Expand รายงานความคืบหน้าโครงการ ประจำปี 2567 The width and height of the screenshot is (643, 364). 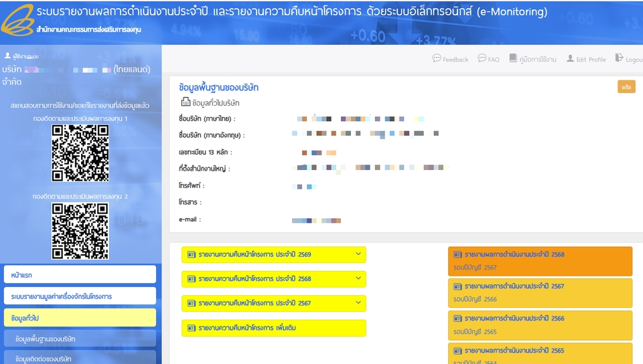[x=358, y=303]
